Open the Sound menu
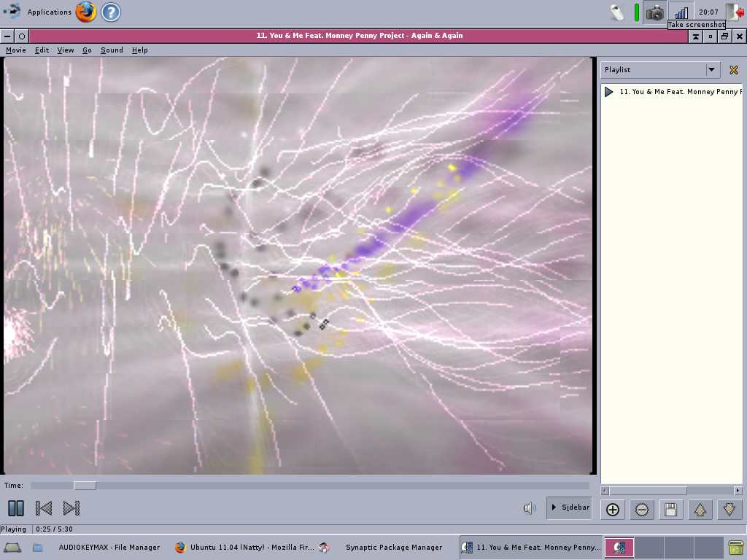 point(112,50)
